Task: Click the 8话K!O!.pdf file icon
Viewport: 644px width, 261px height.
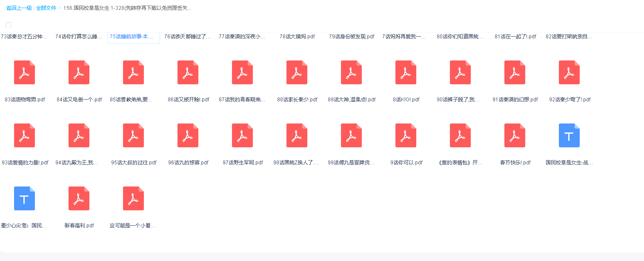Action: (x=406, y=72)
